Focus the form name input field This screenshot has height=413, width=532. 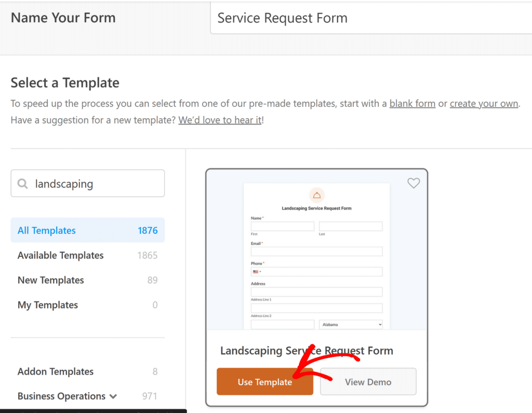click(x=371, y=18)
